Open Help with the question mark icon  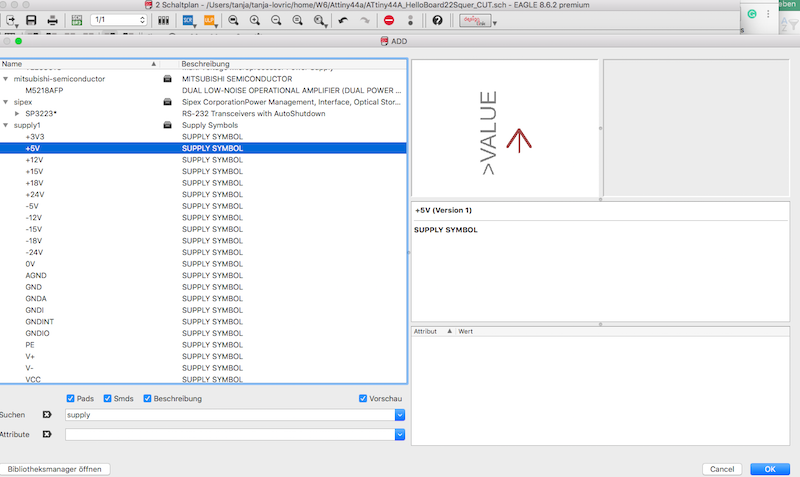click(x=437, y=20)
